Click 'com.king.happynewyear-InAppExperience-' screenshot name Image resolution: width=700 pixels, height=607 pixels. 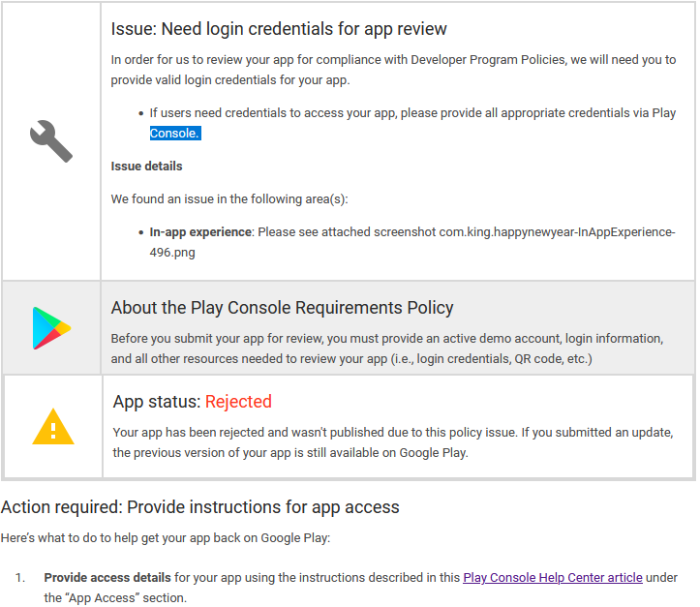click(x=557, y=232)
